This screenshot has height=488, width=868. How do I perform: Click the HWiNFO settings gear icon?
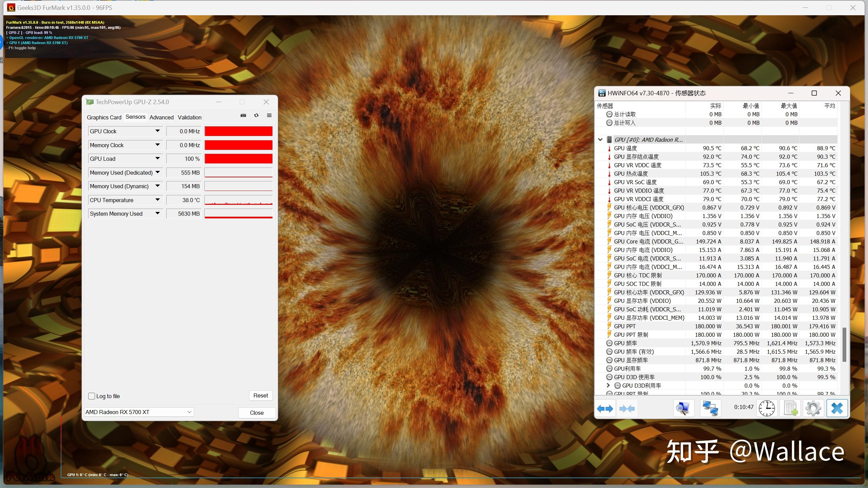(x=812, y=408)
